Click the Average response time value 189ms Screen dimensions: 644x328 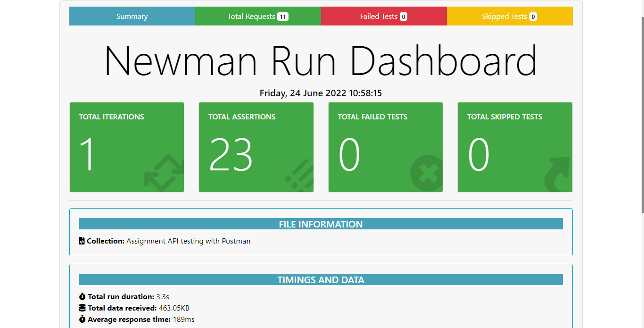(x=183, y=319)
